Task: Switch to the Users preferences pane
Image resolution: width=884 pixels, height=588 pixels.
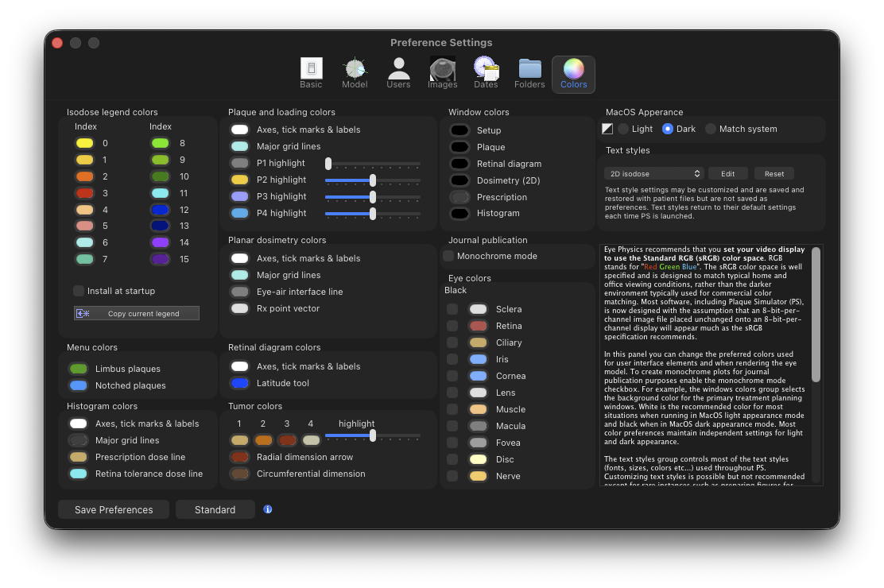Action: click(x=398, y=73)
